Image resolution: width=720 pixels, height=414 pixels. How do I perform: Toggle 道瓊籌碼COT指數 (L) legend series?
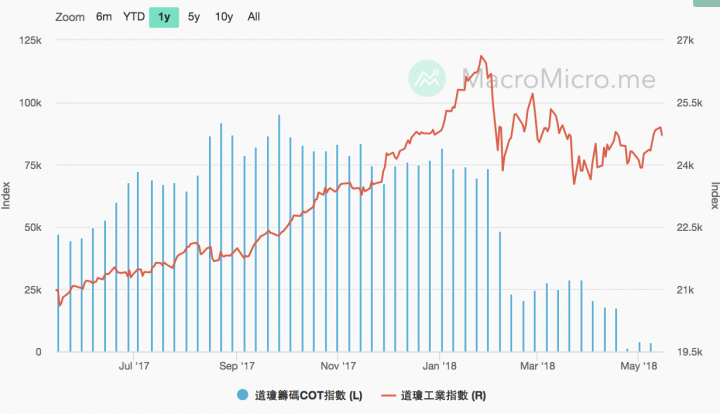tap(308, 395)
